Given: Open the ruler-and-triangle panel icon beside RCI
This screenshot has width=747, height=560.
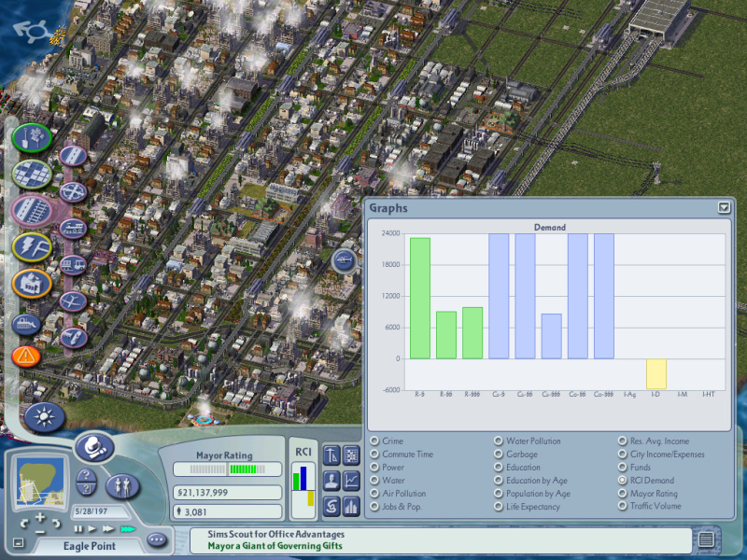Looking at the screenshot, I should tap(331, 455).
